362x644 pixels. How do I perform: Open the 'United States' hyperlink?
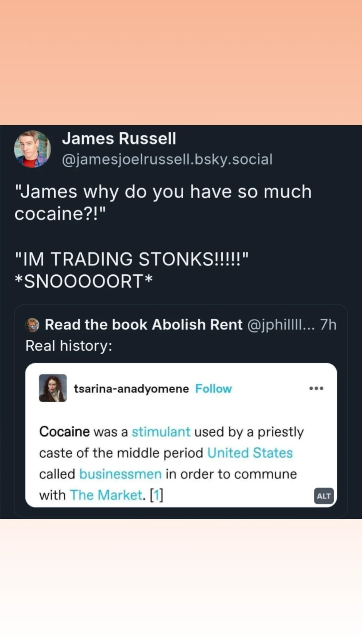coord(250,453)
